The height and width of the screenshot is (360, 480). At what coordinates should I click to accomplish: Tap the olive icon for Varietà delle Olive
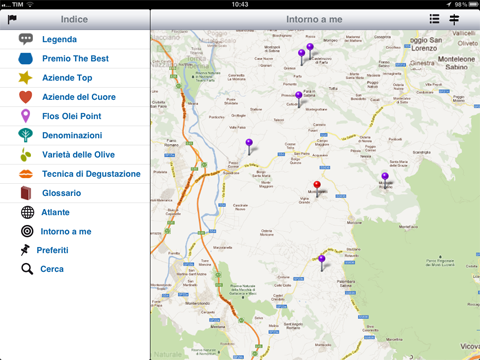pyautogui.click(x=25, y=155)
